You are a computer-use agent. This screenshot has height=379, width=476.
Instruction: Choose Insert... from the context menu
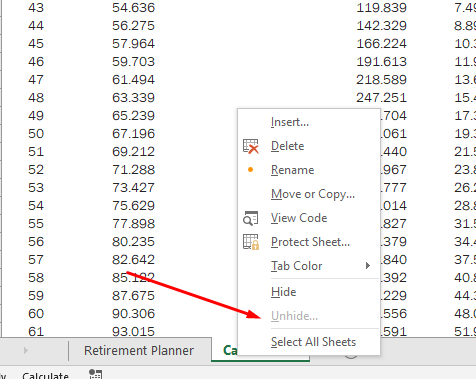[x=290, y=122]
